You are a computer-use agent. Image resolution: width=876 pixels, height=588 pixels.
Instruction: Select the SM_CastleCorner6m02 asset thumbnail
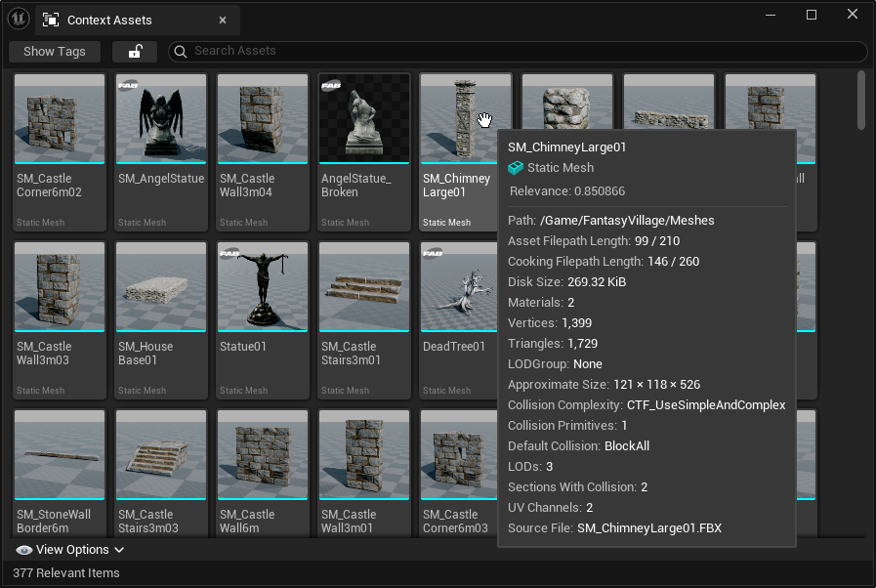[60, 118]
